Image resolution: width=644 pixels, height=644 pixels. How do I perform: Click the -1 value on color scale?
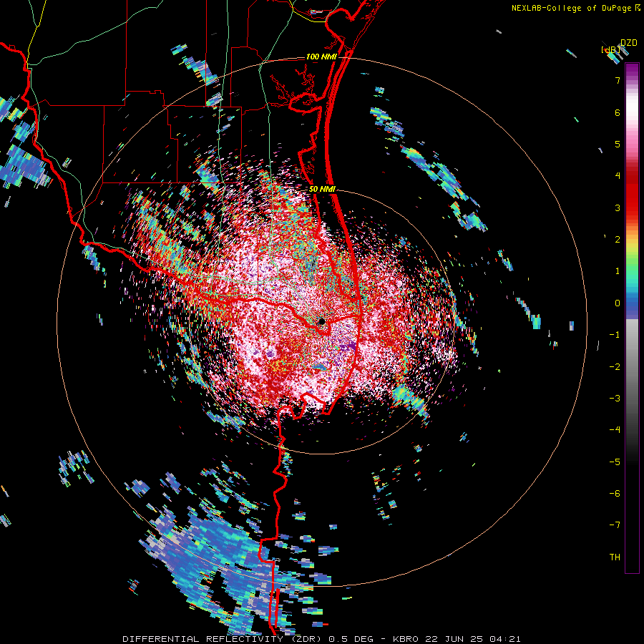(615, 335)
